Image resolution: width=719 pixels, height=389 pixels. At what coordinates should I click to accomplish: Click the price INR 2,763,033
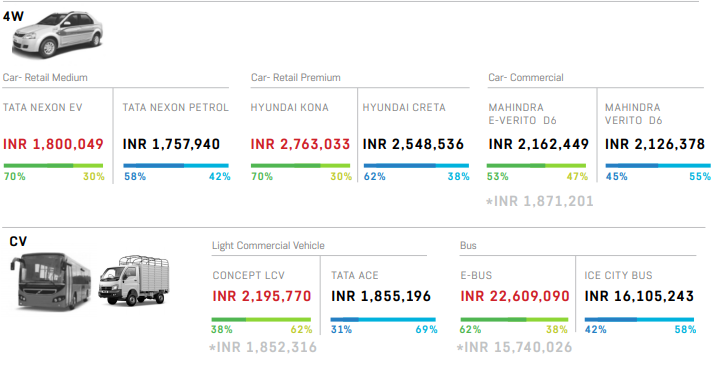tap(300, 144)
